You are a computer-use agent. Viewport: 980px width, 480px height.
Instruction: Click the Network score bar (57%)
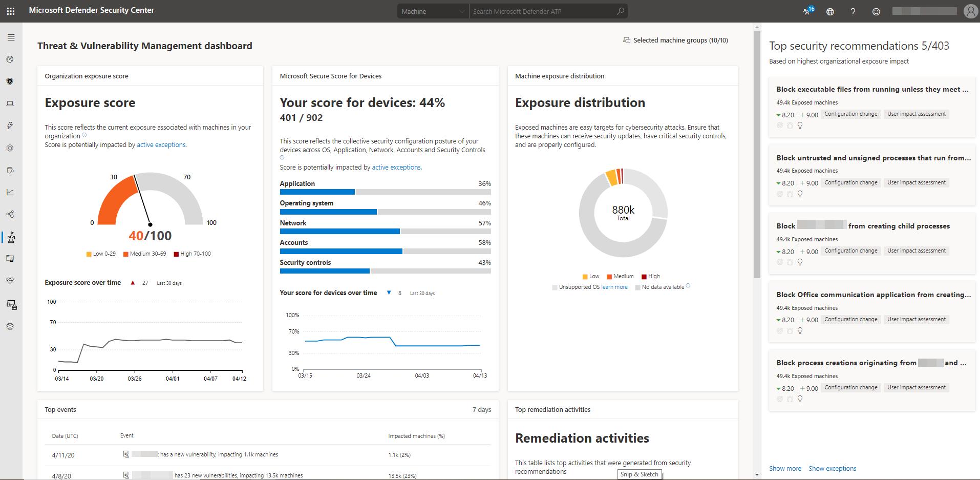point(385,232)
